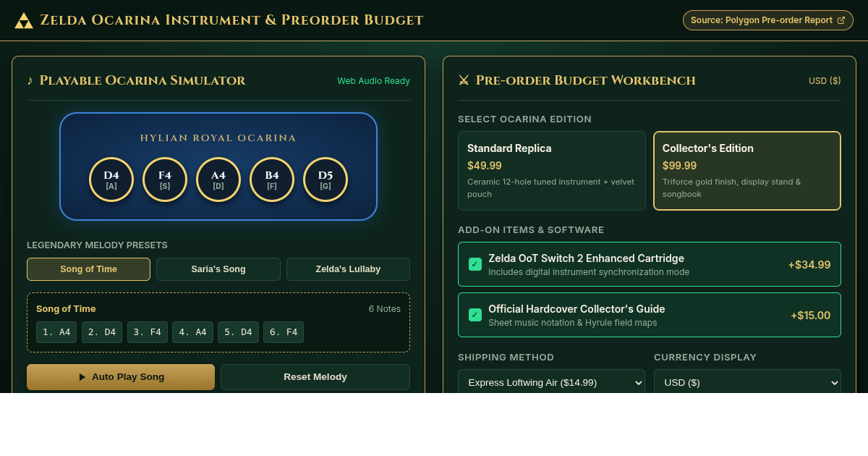This screenshot has height=456, width=868.
Task: Select the Zelda's Lullaby preset
Action: pos(348,269)
